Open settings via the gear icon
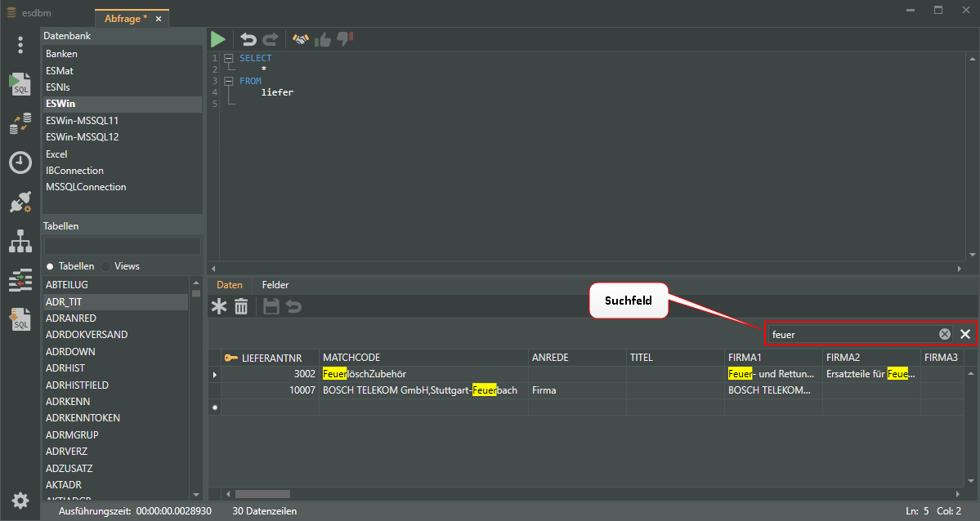Image resolution: width=980 pixels, height=521 pixels. coord(20,500)
